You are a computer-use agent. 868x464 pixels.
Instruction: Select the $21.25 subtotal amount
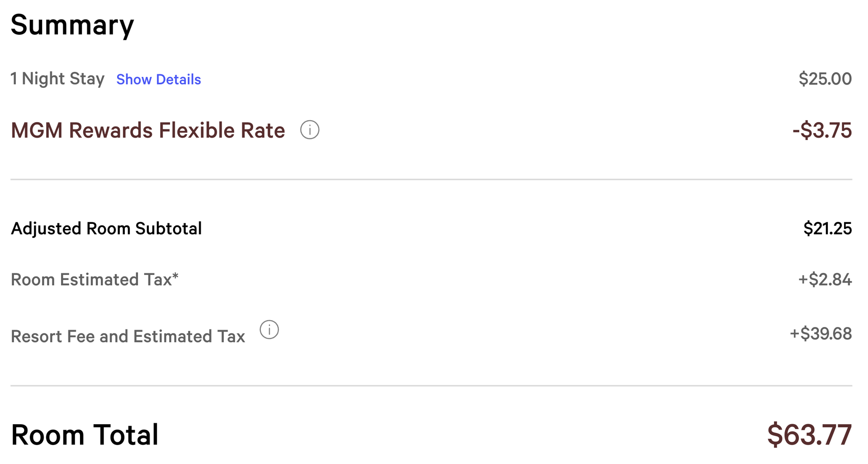coord(827,228)
